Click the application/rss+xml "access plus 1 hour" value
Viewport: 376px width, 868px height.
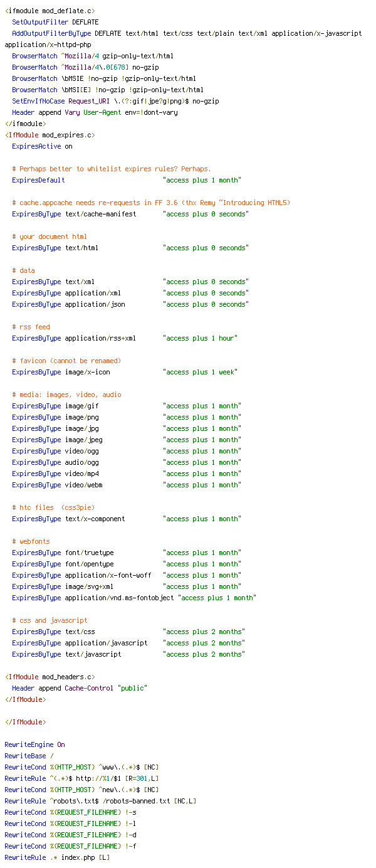(201, 338)
